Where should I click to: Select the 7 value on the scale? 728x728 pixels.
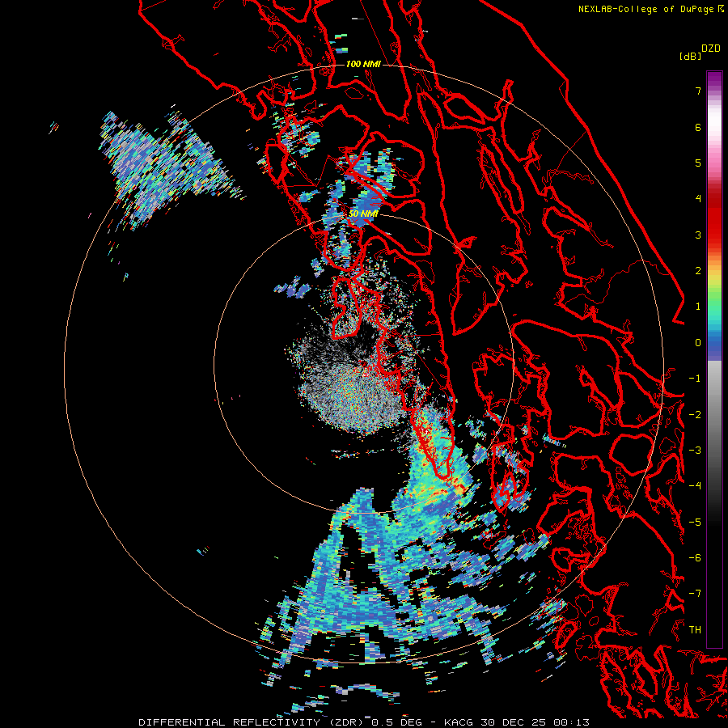click(x=698, y=91)
